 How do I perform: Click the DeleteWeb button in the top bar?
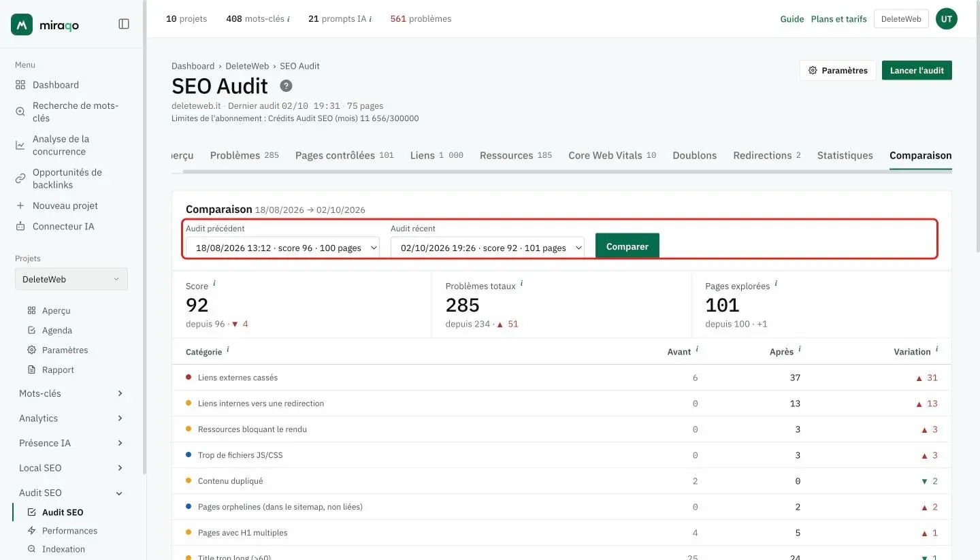(x=901, y=19)
